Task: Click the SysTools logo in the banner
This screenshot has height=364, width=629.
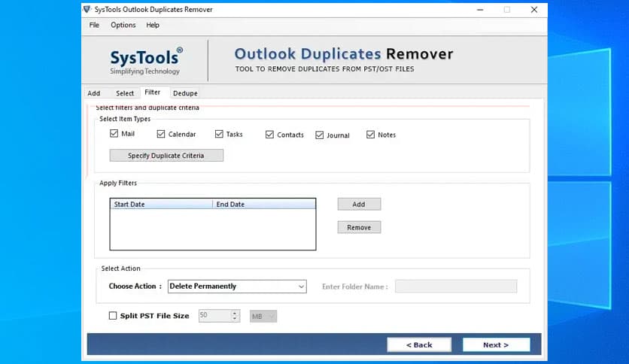Action: (147, 61)
